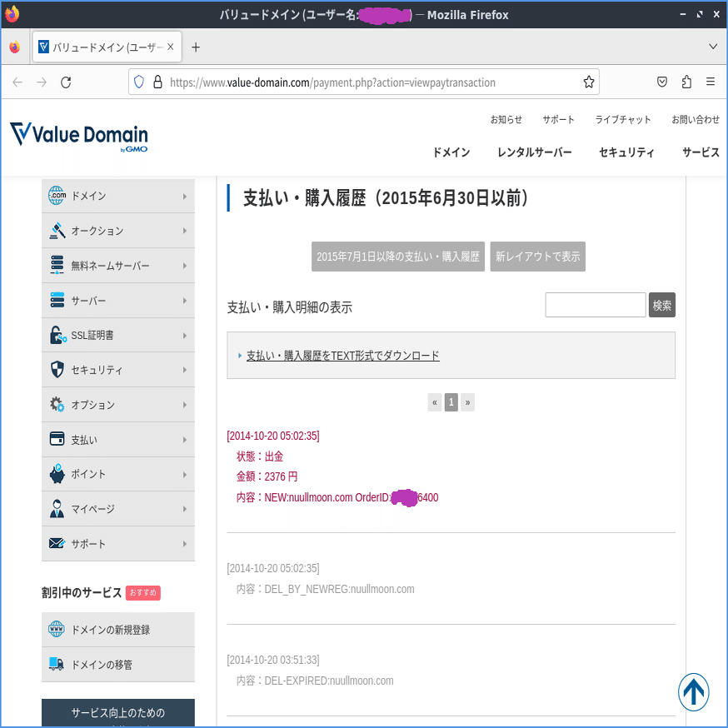This screenshot has width=728, height=728.
Task: Click the previous page « pagination button
Action: pos(435,402)
